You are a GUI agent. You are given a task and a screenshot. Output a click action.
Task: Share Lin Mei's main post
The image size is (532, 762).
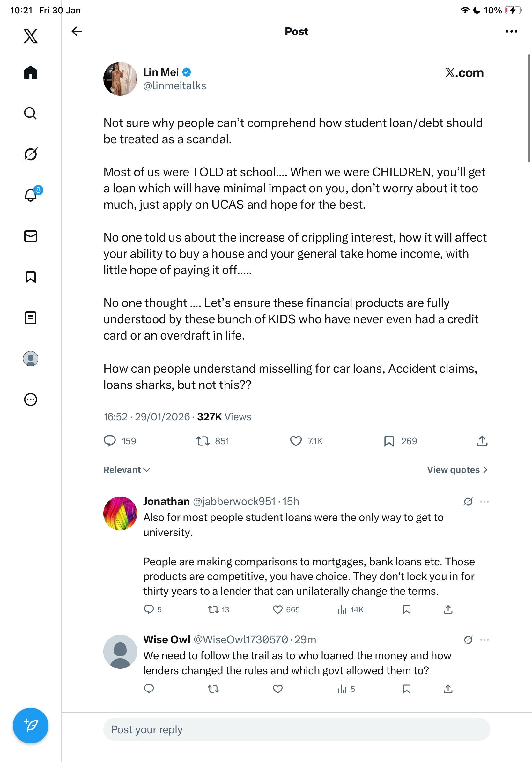pyautogui.click(x=482, y=441)
